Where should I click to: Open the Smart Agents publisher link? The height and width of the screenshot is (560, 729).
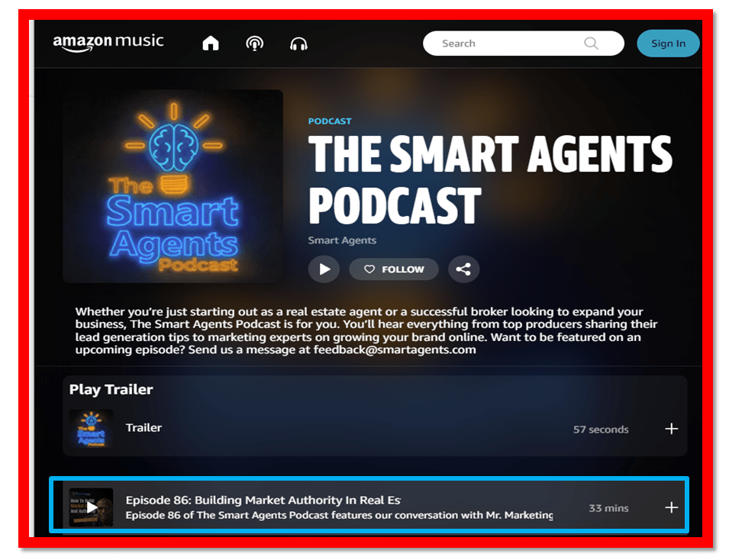click(342, 240)
